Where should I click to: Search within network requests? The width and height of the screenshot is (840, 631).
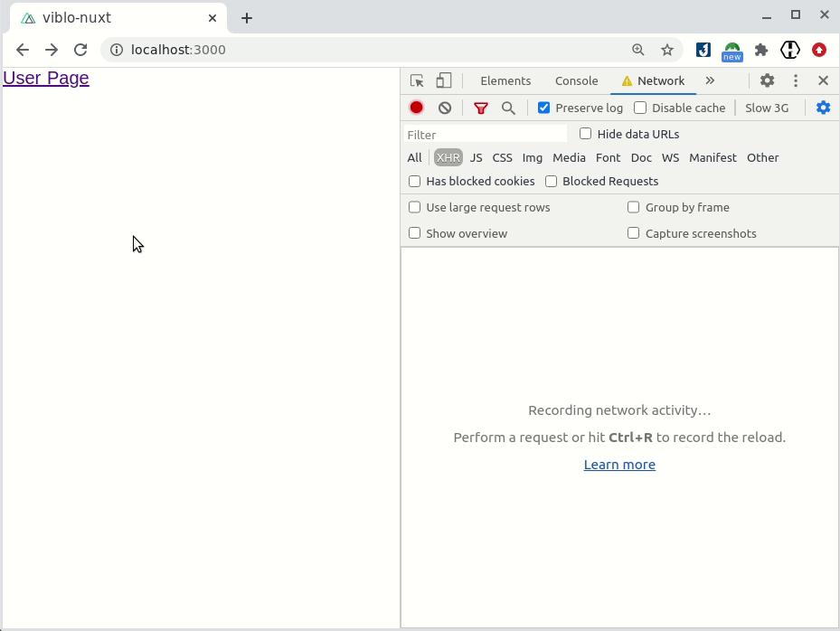point(508,108)
